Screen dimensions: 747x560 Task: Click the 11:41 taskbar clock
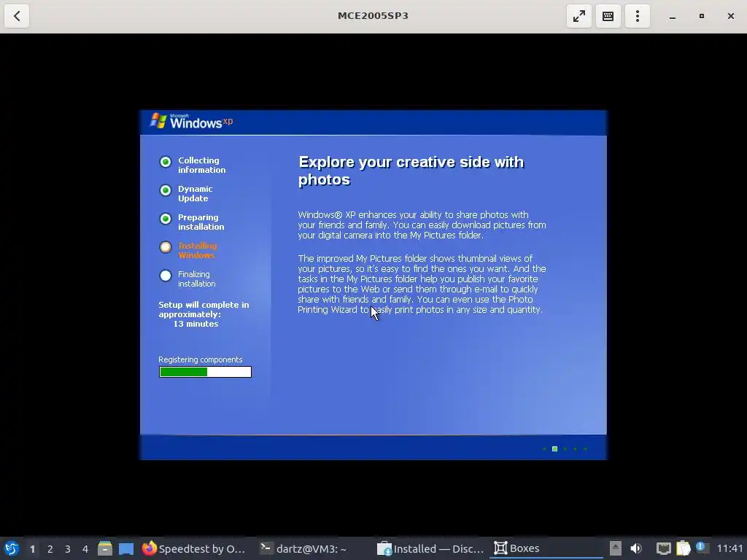click(x=729, y=548)
